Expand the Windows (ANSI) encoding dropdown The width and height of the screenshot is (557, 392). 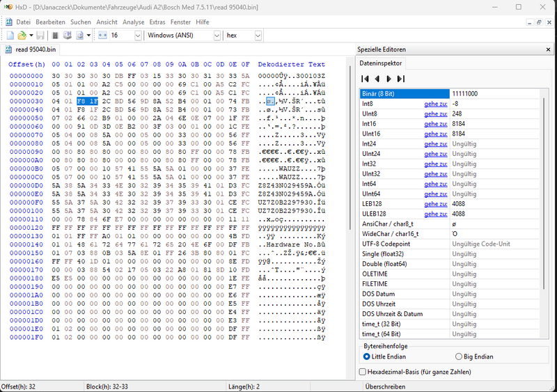tap(217, 35)
